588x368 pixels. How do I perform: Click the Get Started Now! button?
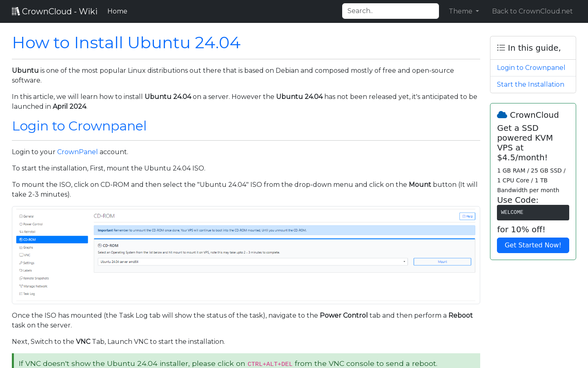click(x=533, y=245)
